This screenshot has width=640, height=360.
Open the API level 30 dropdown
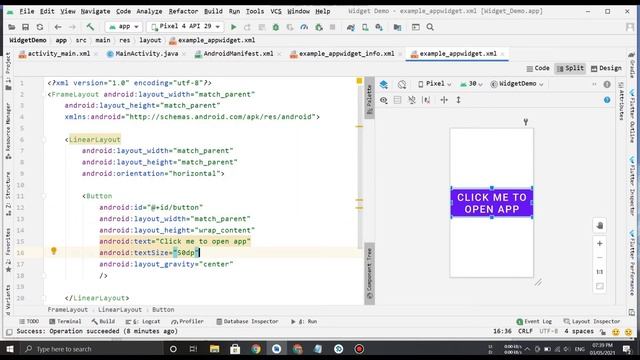[x=471, y=84]
